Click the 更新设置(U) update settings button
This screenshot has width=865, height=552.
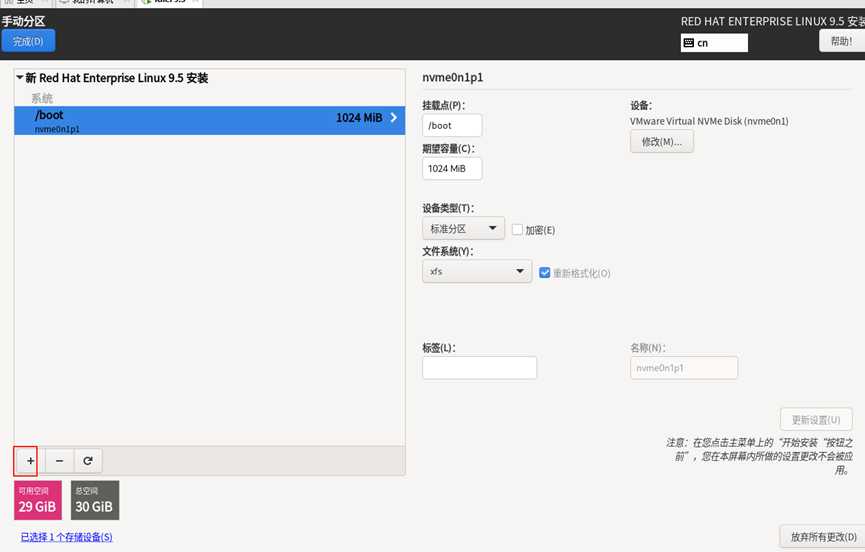click(816, 420)
